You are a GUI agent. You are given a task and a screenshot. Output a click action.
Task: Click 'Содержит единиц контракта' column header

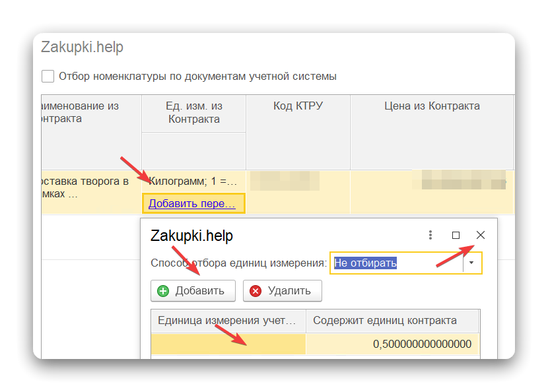[392, 321]
